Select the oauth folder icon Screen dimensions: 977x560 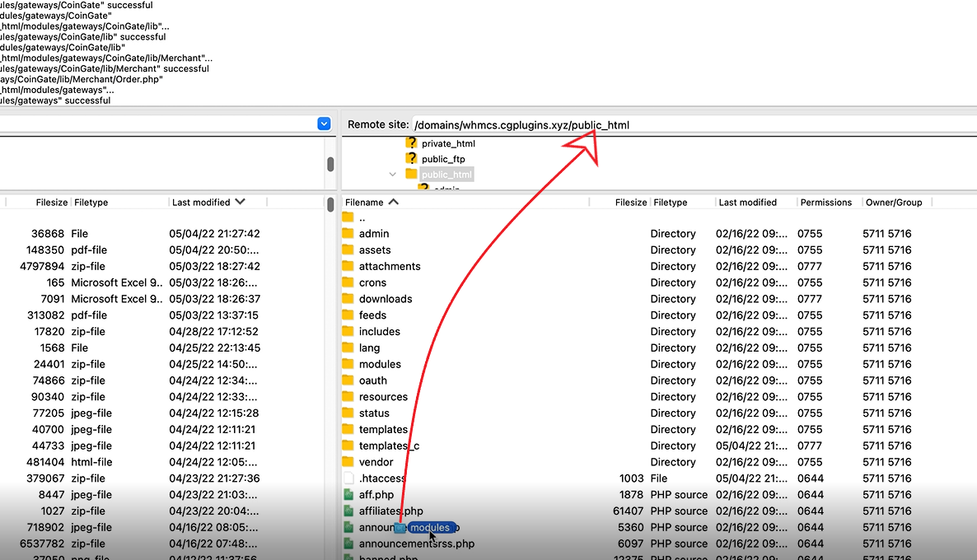click(x=348, y=380)
